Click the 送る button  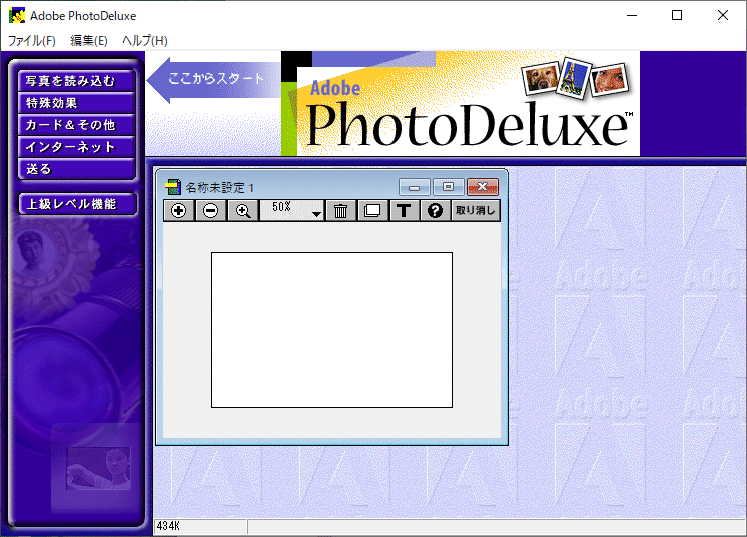click(77, 169)
